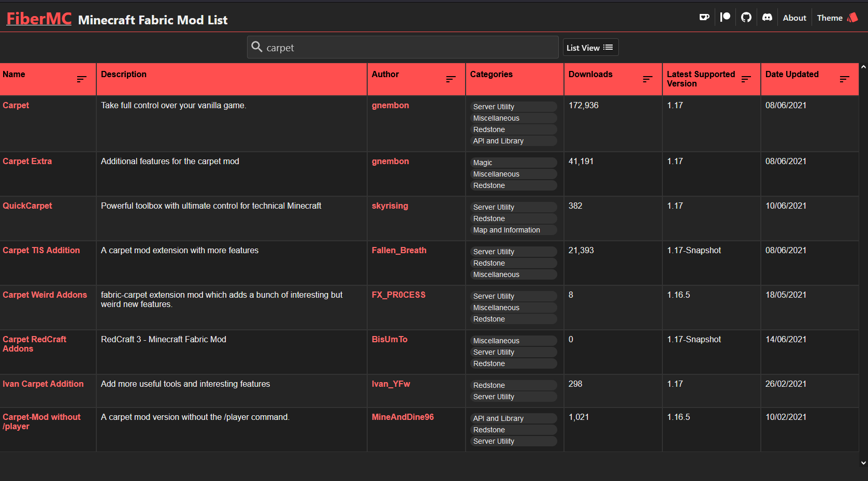Open the Carpet mod link

click(x=16, y=105)
